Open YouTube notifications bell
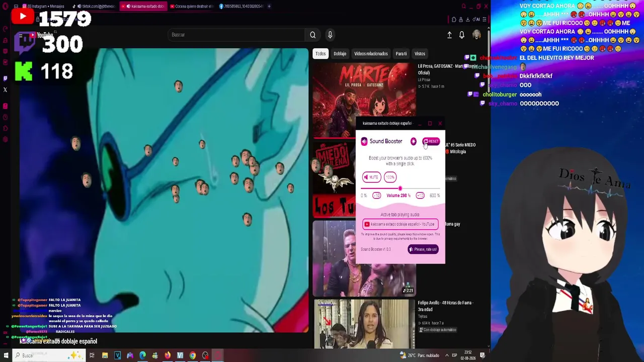Image resolution: width=644 pixels, height=362 pixels. point(462,35)
